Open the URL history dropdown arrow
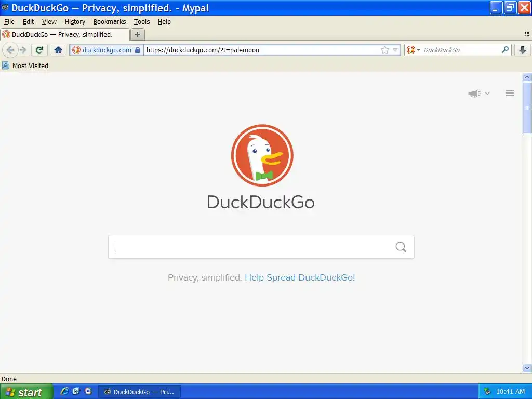Screen dimensions: 532x399 (395, 50)
